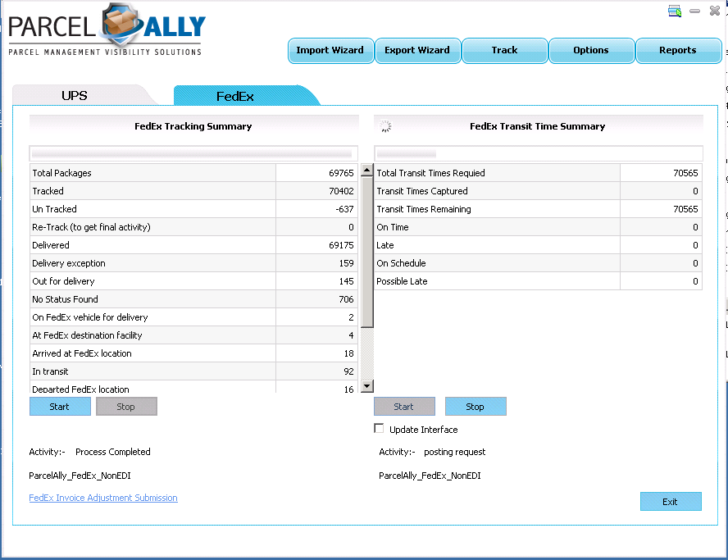Viewport: 728px width, 560px height.
Task: Select the FedEx tab
Action: (x=235, y=96)
